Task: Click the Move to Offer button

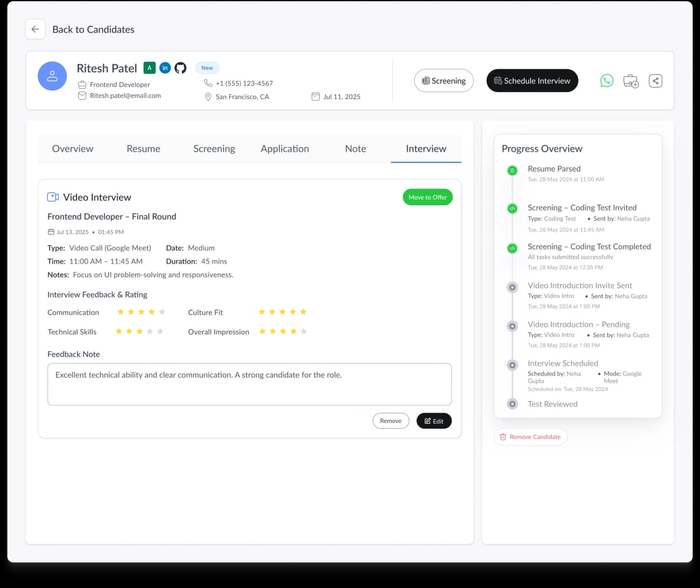Action: (428, 197)
